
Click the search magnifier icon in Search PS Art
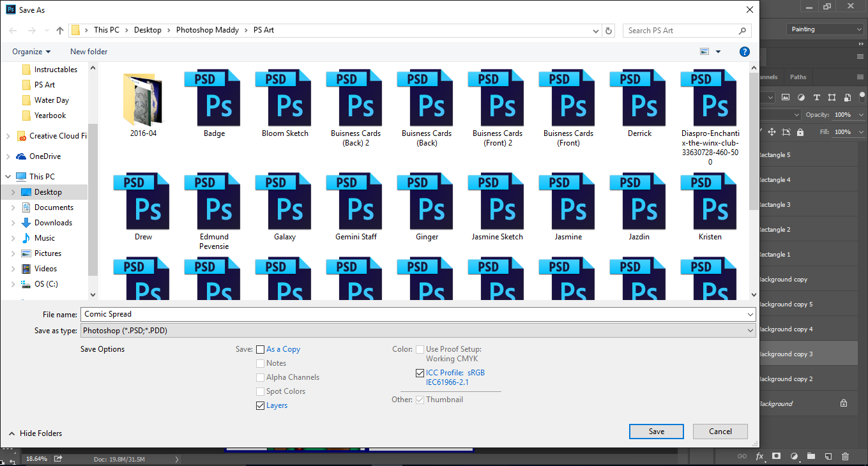[742, 30]
